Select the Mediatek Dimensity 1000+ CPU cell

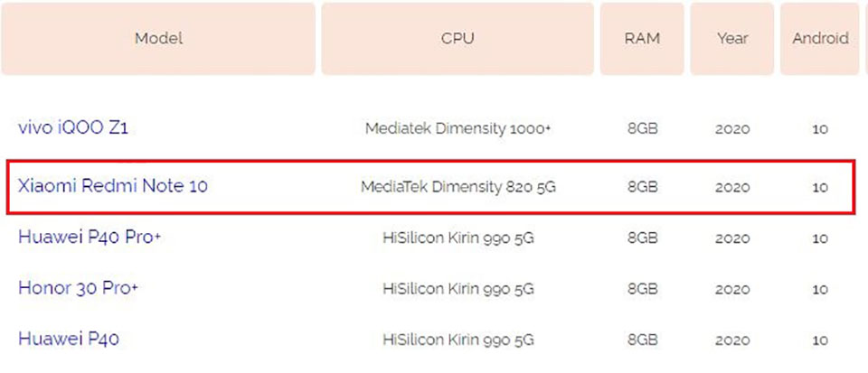(x=458, y=129)
